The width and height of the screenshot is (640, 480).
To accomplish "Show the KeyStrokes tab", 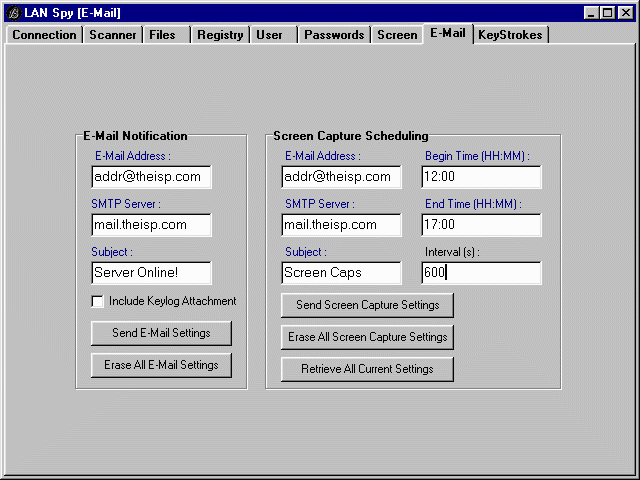I will coord(510,35).
